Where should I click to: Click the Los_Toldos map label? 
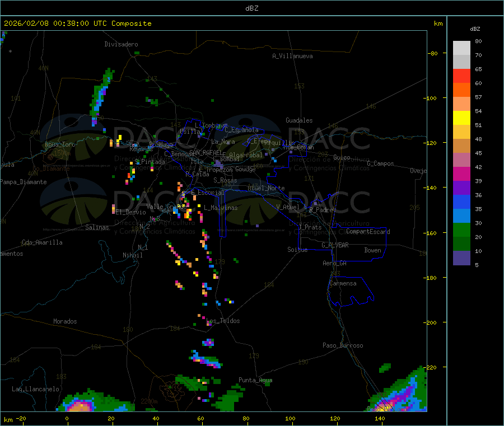point(223,321)
